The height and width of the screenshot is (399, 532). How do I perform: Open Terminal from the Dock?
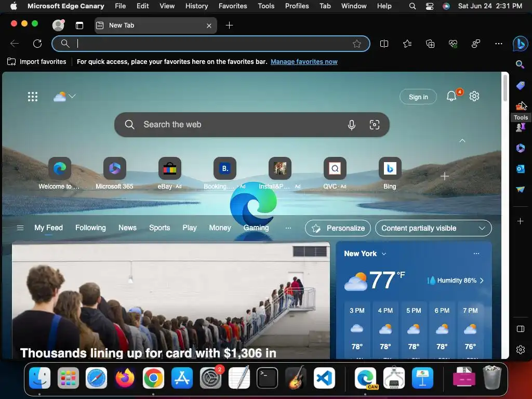(267, 378)
